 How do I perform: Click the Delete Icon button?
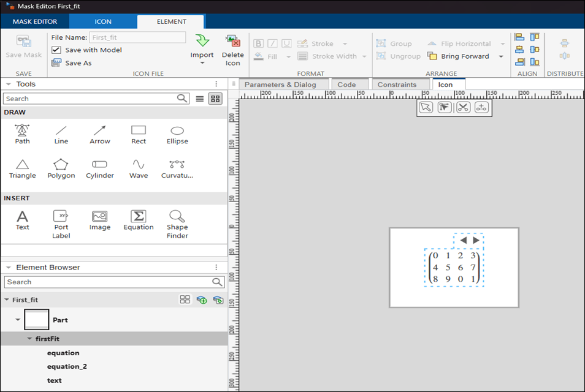[232, 50]
